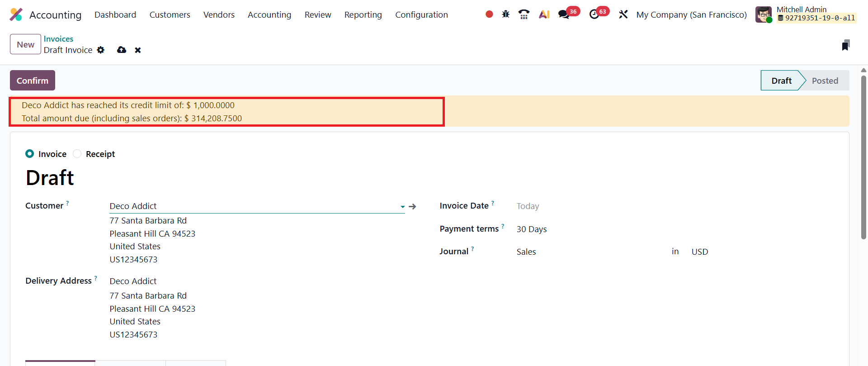Click the Delivery Address field Deco Addict
The height and width of the screenshot is (366, 868).
133,281
